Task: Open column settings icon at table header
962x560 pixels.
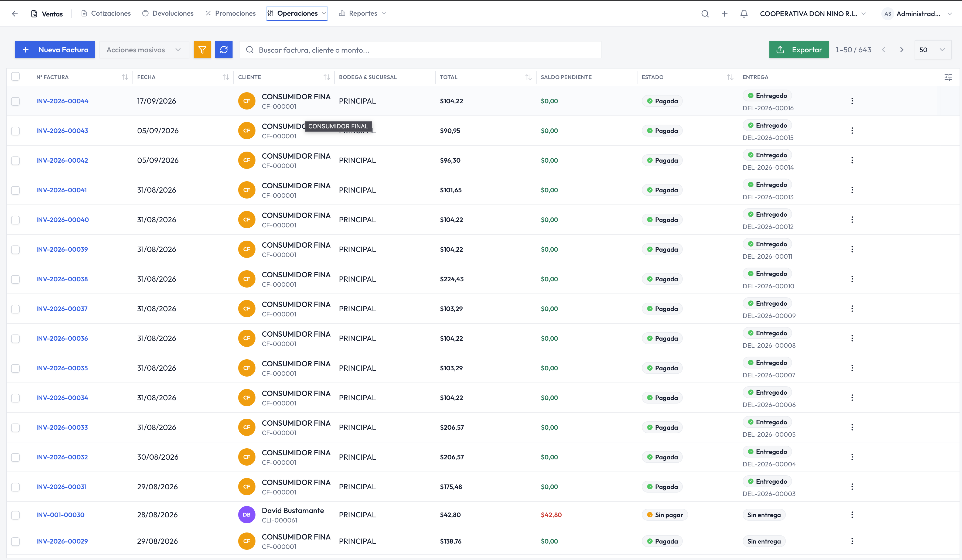Action: (948, 77)
